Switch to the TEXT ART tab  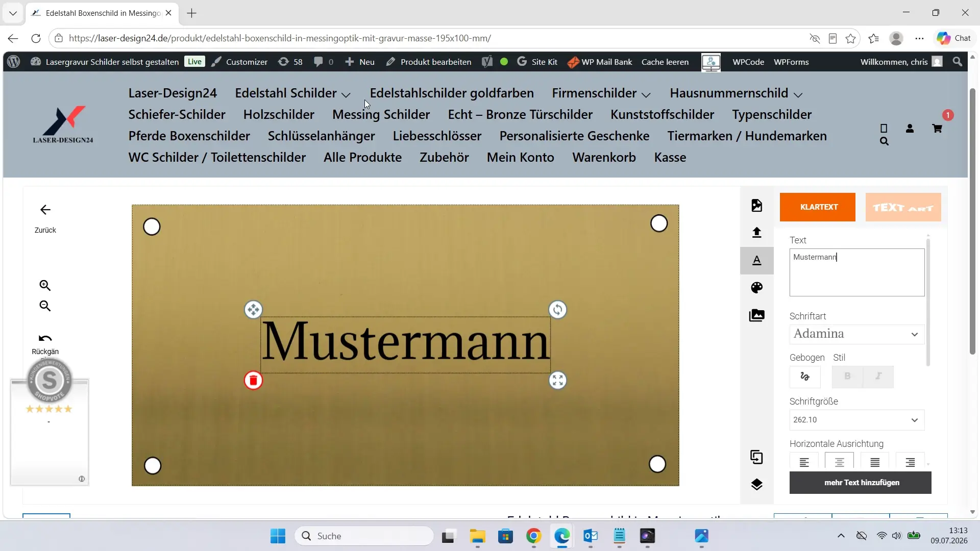coord(903,207)
